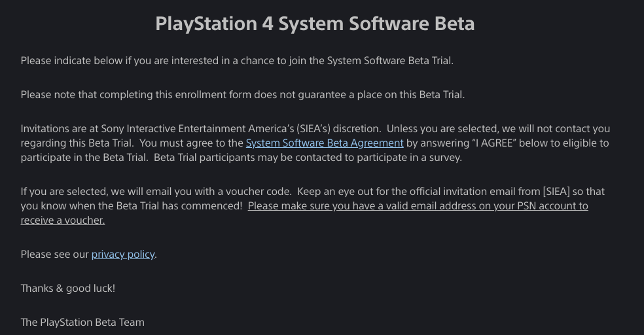The height and width of the screenshot is (335, 644).
Task: Click the PlayStation 4 System Software Beta heading
Action: pos(315,24)
